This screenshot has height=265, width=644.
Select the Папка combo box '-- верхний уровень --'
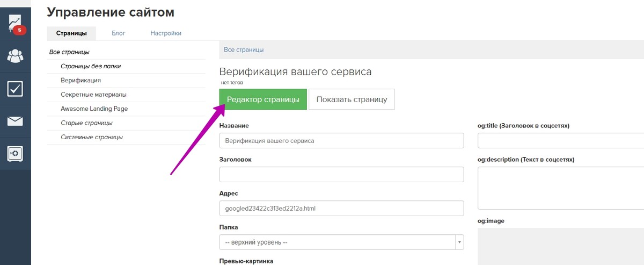(341, 242)
